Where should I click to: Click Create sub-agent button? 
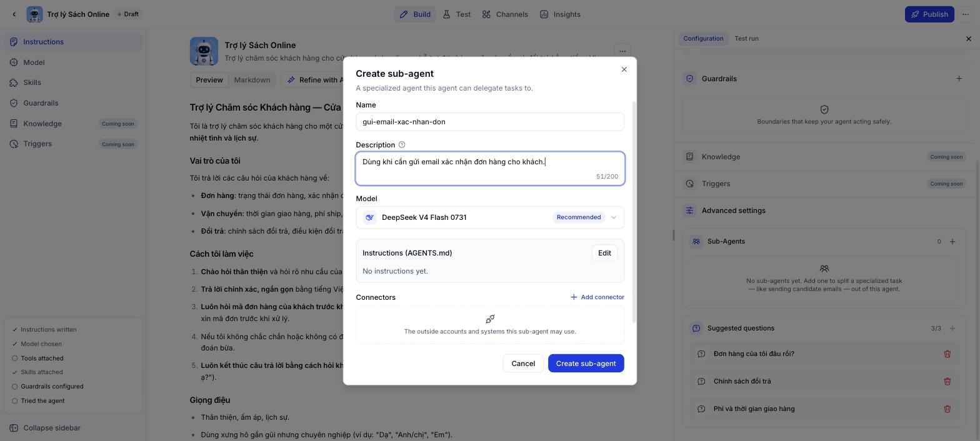click(586, 364)
